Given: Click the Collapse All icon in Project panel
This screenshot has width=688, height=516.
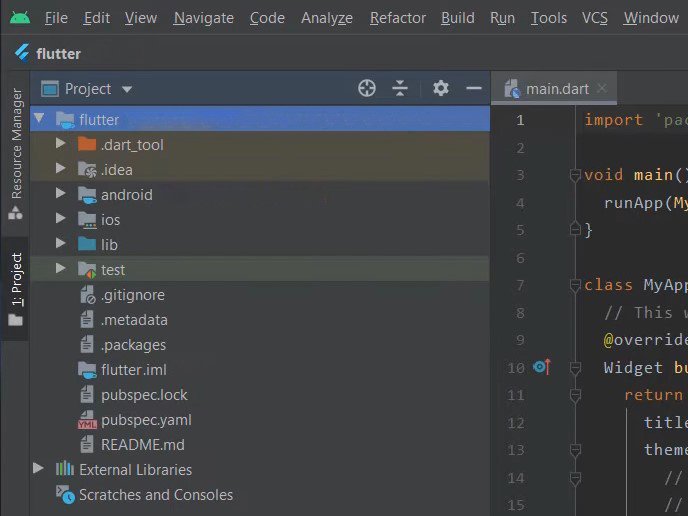Looking at the screenshot, I should point(400,88).
